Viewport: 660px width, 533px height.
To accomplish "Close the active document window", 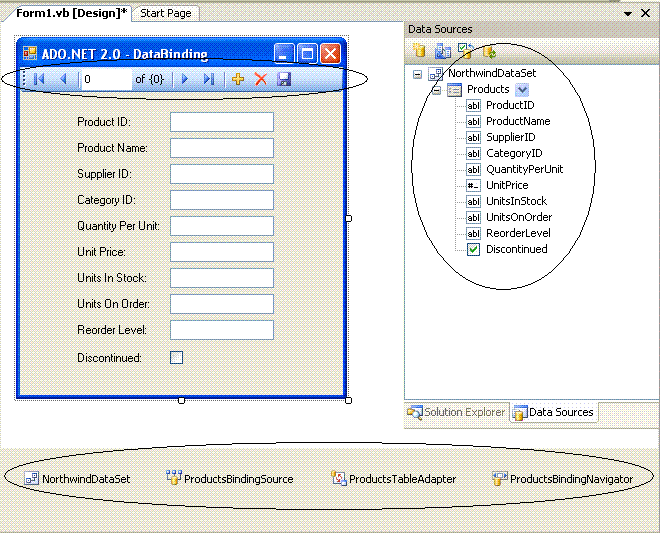I will 645,13.
